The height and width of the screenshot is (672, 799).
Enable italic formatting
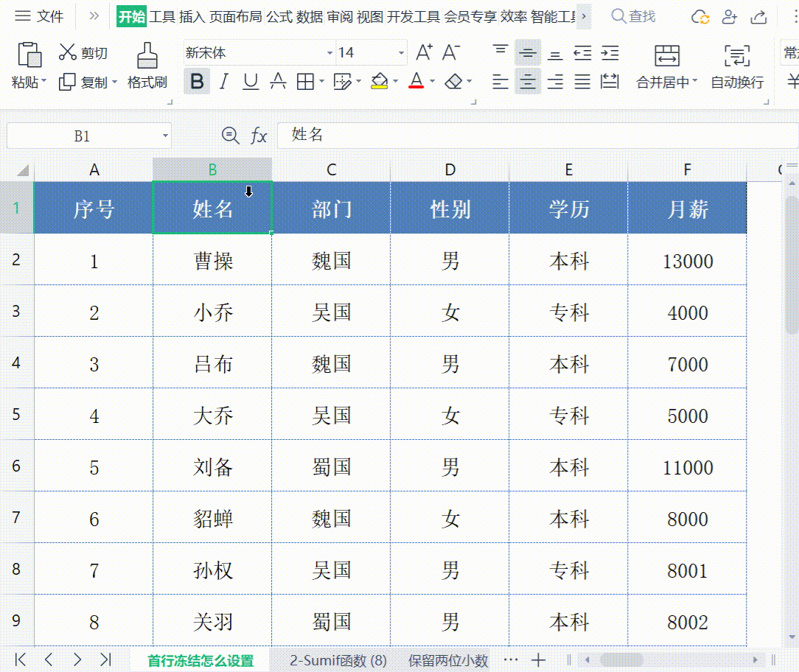(223, 82)
